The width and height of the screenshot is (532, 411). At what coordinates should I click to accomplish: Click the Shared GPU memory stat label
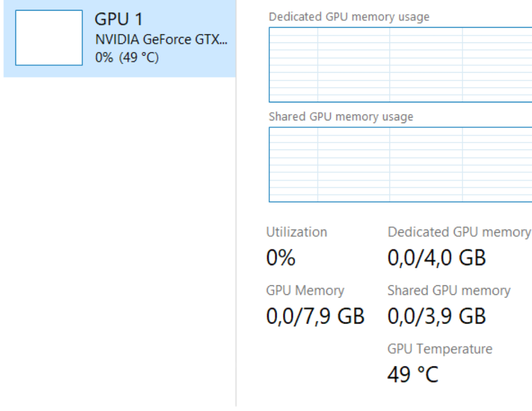449,290
